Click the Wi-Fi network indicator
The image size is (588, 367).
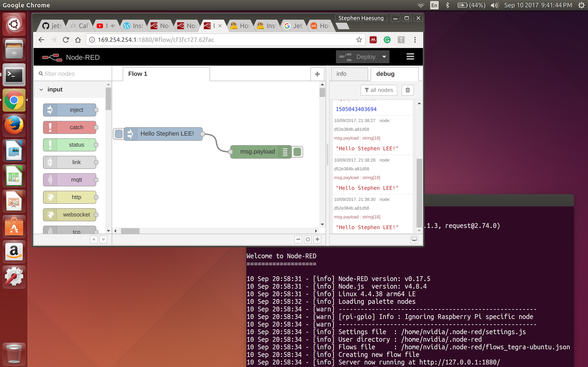pos(420,5)
